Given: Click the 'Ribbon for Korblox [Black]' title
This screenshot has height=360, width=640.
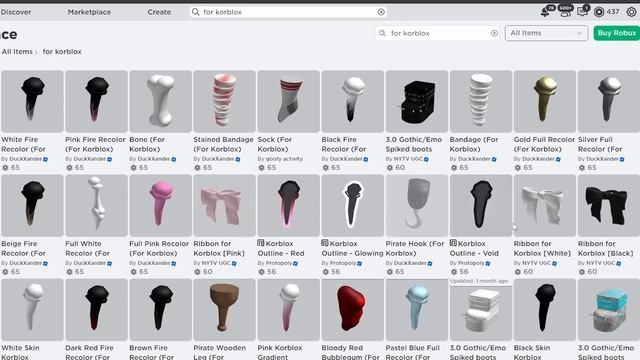Looking at the screenshot, I should [605, 248].
